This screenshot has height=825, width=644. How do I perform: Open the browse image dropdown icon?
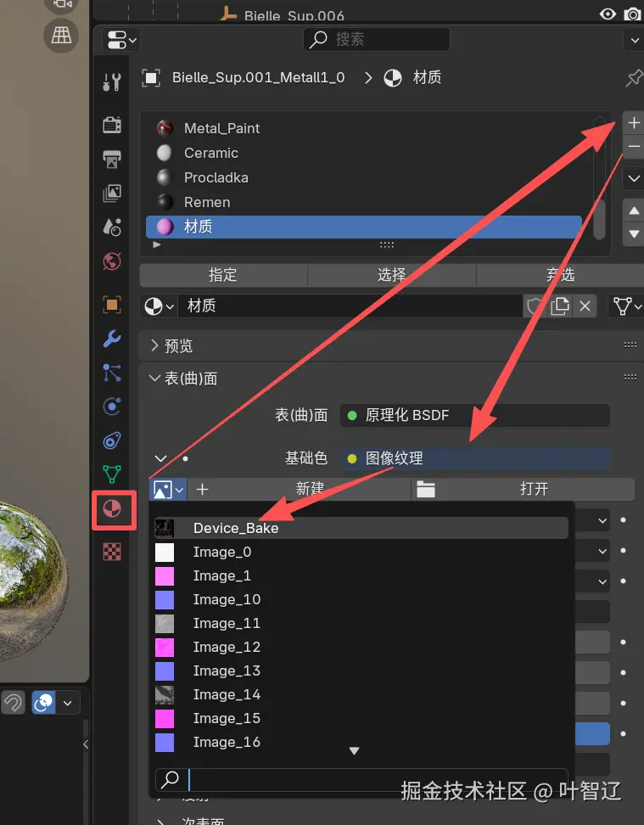(168, 490)
